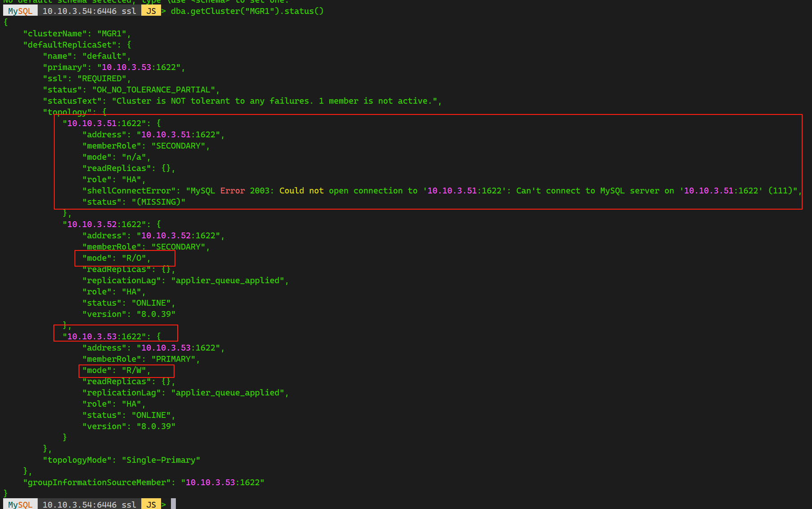This screenshot has height=509, width=812.
Task: Click "version": "8.0.39" under 10.10.3.53 node
Action: (129, 426)
